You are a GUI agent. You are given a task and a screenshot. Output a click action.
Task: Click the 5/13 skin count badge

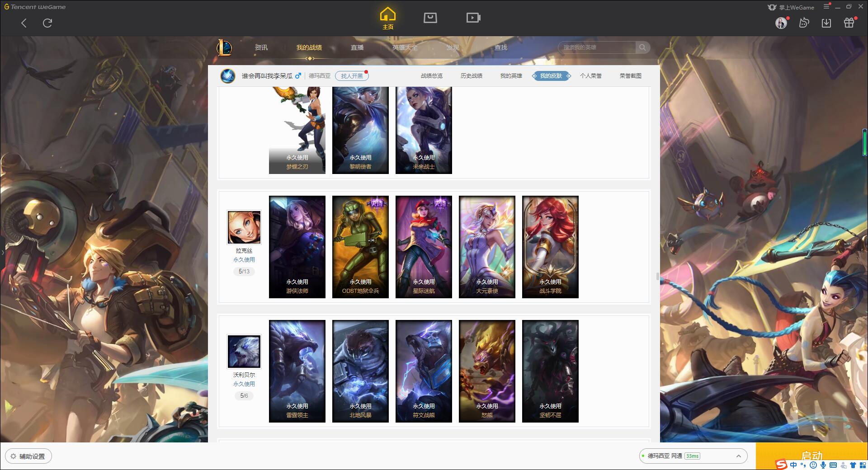[x=244, y=272]
